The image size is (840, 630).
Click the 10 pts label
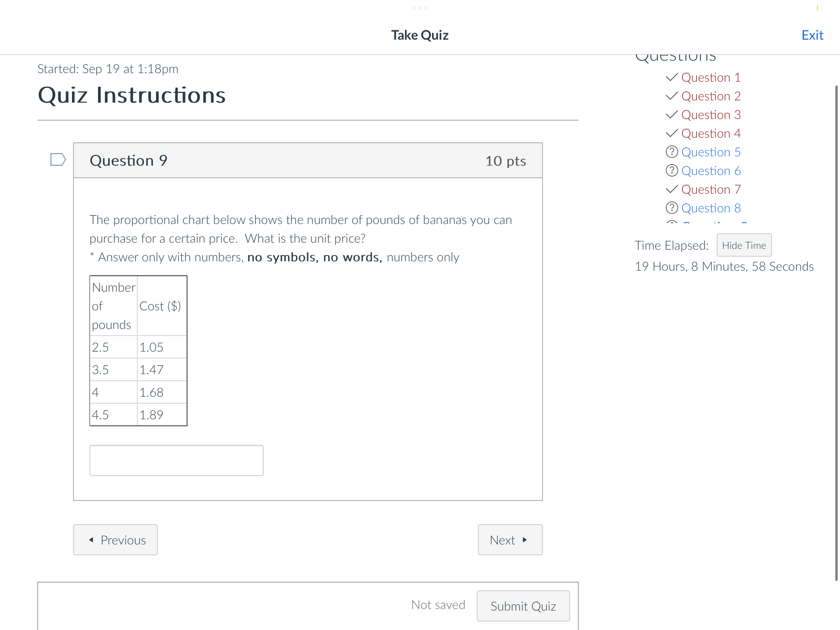click(x=506, y=161)
